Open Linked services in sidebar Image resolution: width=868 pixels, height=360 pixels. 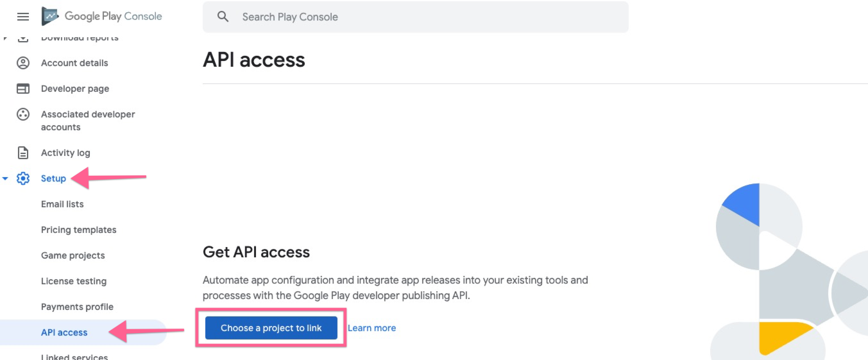click(74, 356)
